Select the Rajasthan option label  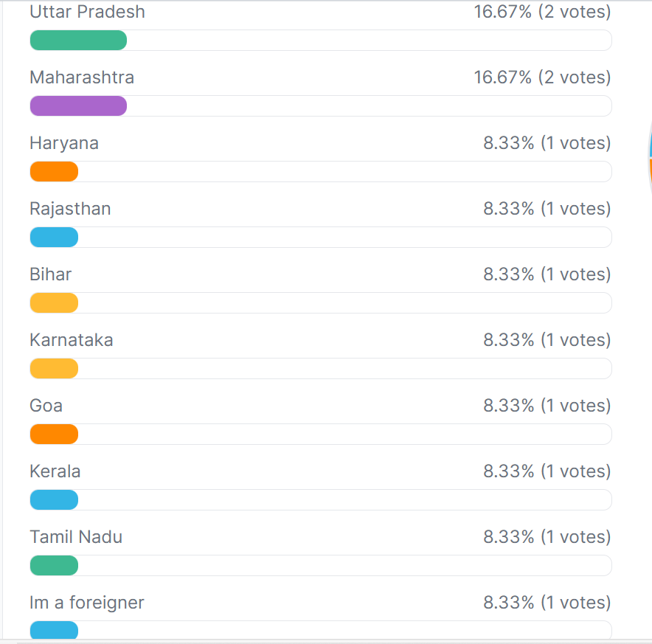click(70, 210)
